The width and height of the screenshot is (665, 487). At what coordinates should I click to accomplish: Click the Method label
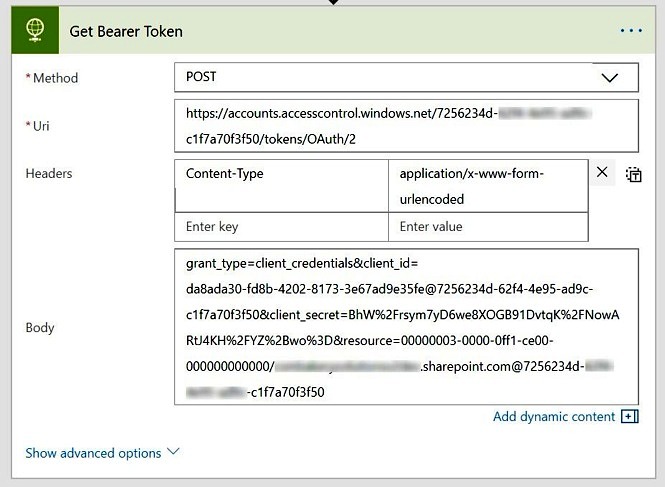[52, 78]
